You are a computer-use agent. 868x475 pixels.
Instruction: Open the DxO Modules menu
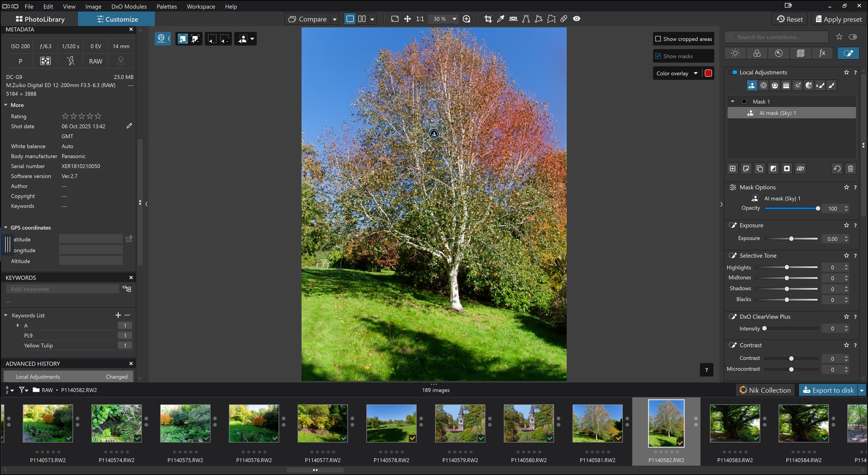click(x=129, y=6)
